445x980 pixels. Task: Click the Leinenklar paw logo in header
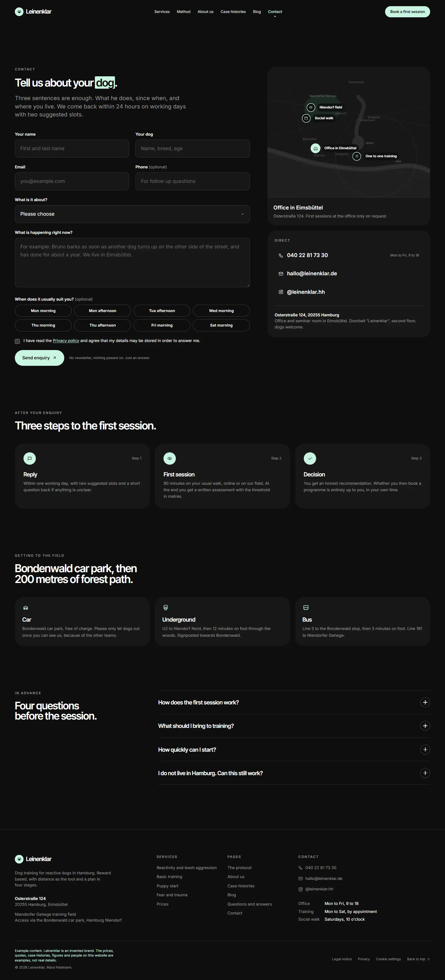coord(19,11)
